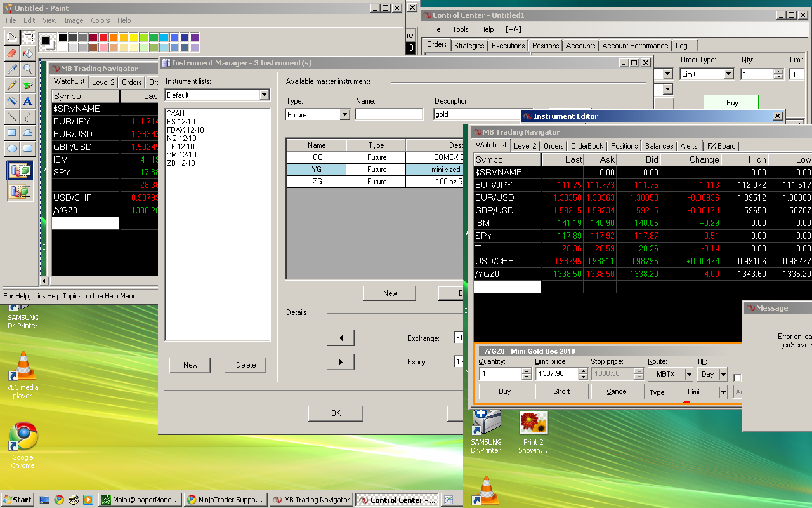812x508 pixels.
Task: Switch to NinjaTrader Suppo... in the taskbar
Action: click(225, 500)
